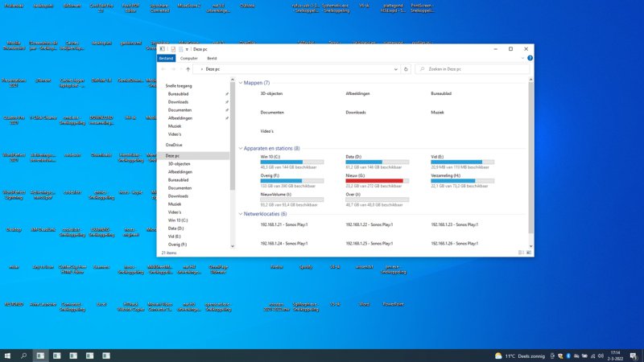This screenshot has width=644, height=362.
Task: Open the help question mark icon
Action: [529, 58]
